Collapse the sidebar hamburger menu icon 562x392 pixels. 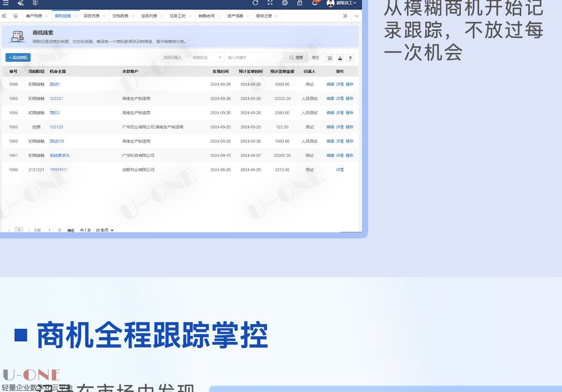pos(6,3)
